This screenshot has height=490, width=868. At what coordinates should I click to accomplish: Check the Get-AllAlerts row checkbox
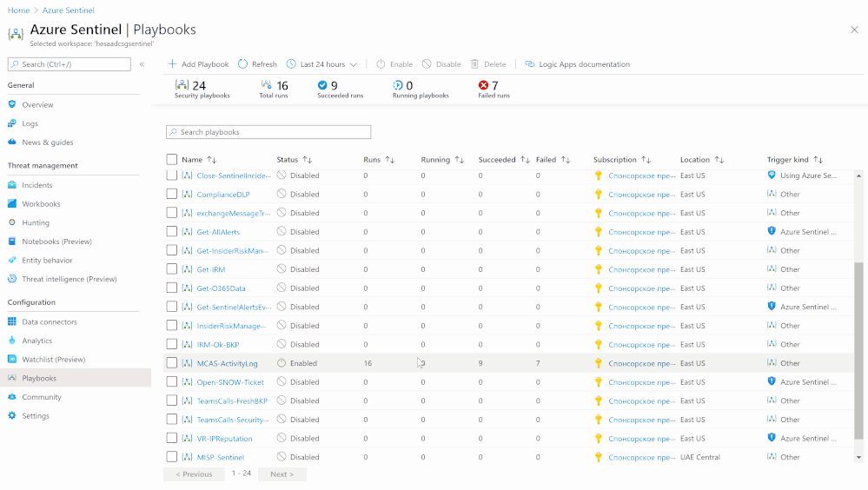tap(172, 231)
